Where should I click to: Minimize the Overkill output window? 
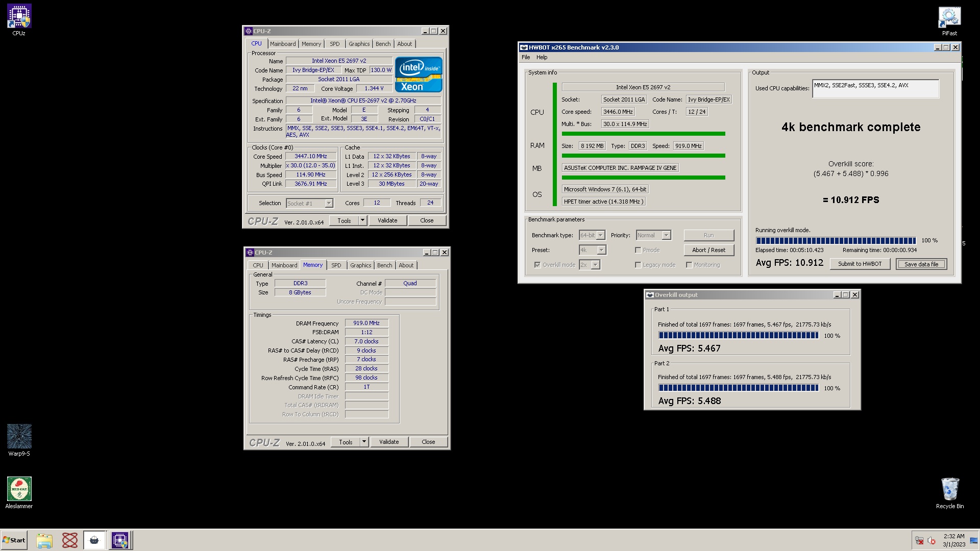837,295
